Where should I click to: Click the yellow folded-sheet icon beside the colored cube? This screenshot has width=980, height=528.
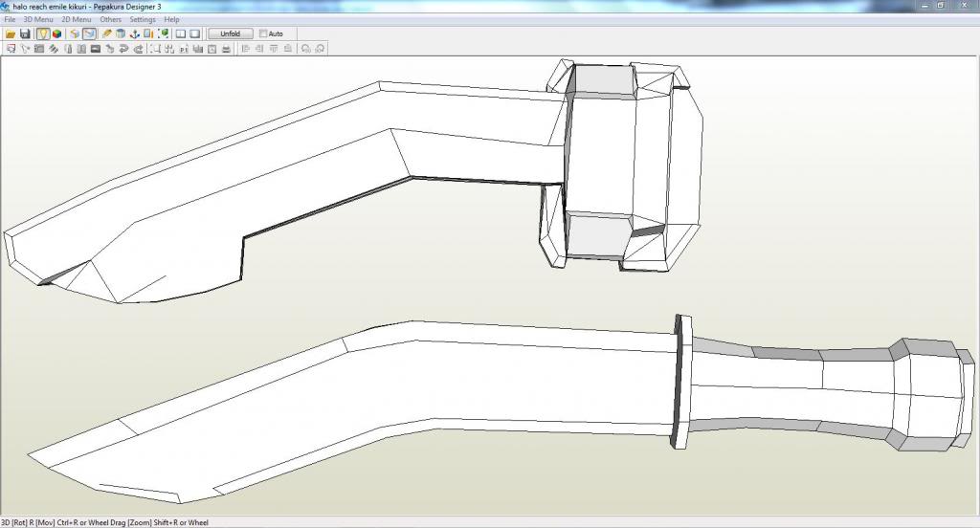[x=75, y=33]
